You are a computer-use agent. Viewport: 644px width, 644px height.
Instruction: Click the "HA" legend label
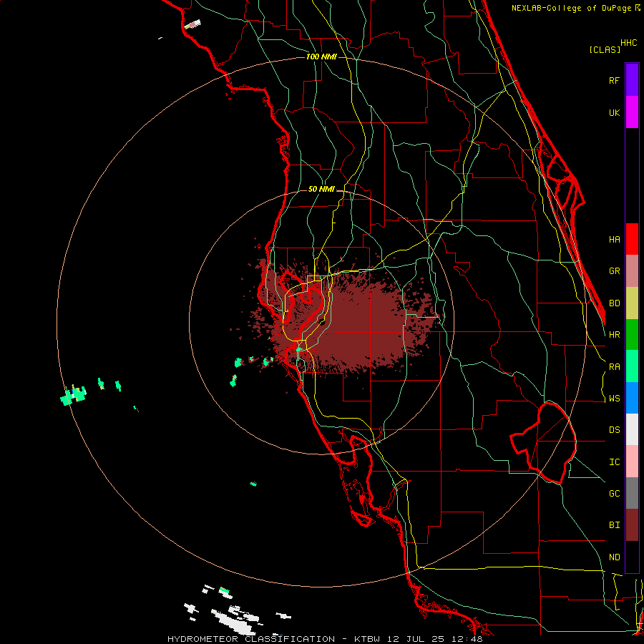click(x=614, y=240)
